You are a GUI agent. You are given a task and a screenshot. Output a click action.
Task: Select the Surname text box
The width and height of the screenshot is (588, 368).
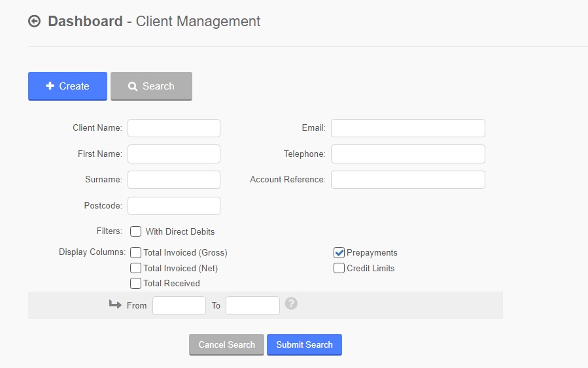174,180
